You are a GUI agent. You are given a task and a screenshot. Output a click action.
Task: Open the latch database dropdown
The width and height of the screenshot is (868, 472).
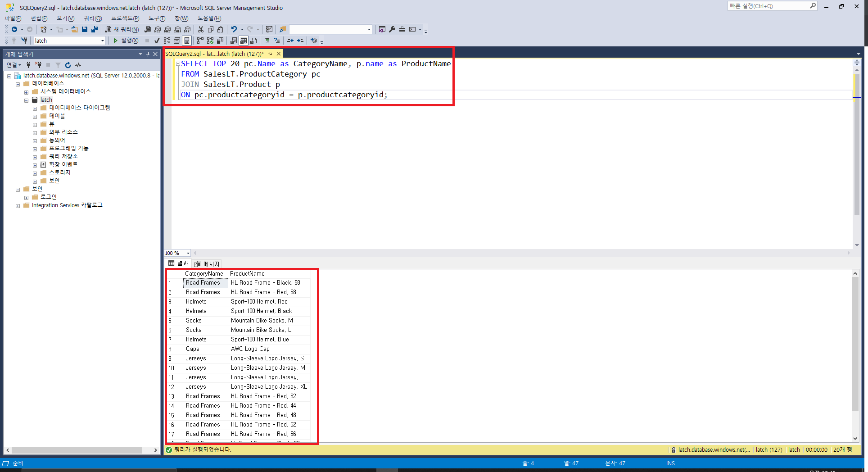103,41
